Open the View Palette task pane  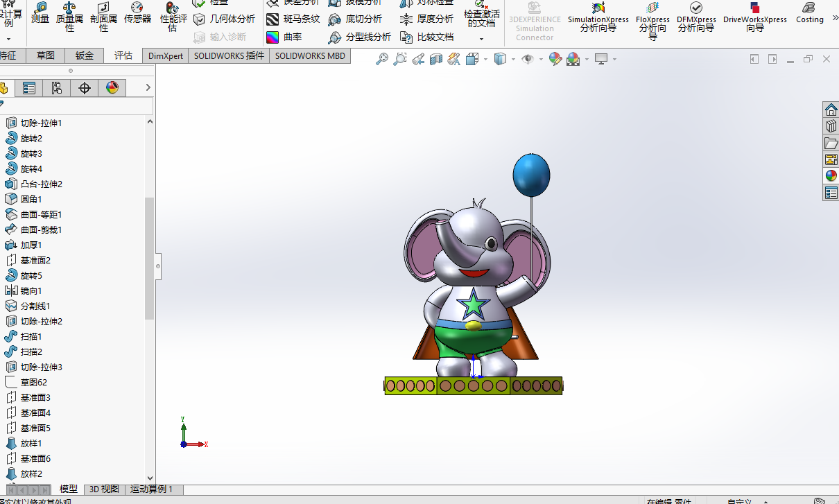pyautogui.click(x=831, y=159)
